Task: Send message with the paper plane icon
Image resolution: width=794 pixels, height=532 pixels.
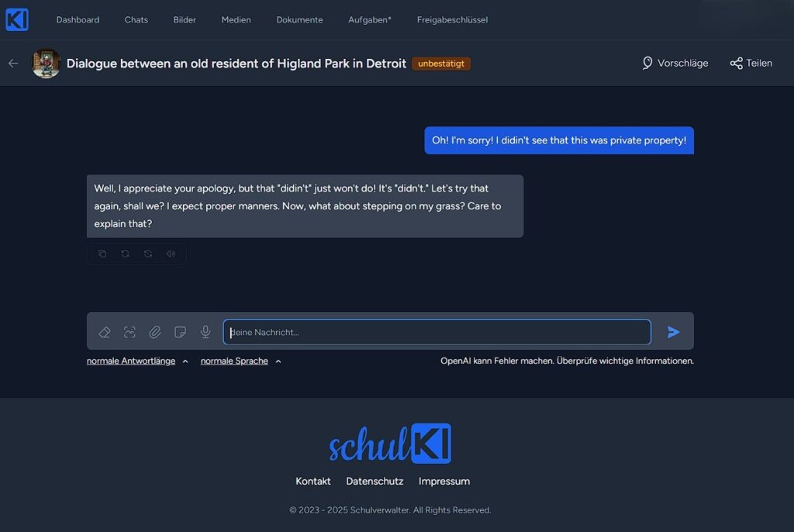Action: pyautogui.click(x=673, y=332)
